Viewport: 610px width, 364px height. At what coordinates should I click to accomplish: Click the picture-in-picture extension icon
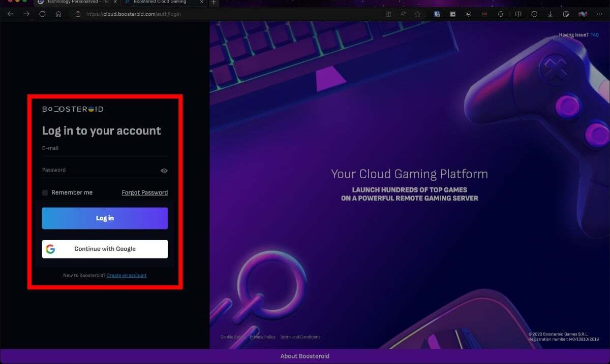pos(452,14)
